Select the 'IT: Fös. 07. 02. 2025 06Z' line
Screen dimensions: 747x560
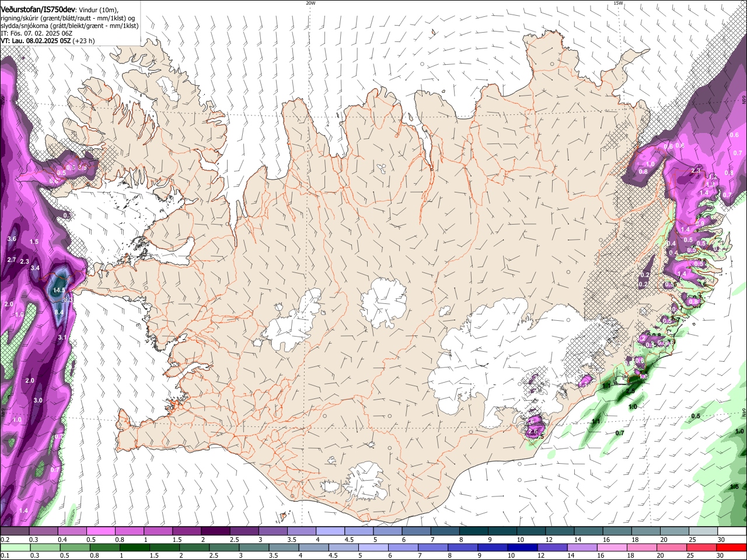[36, 33]
